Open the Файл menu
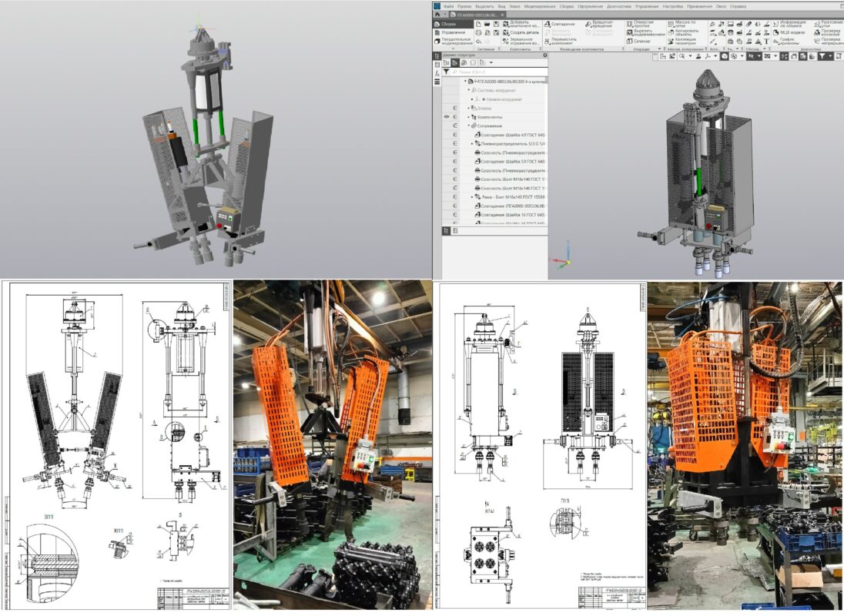 coord(448,6)
